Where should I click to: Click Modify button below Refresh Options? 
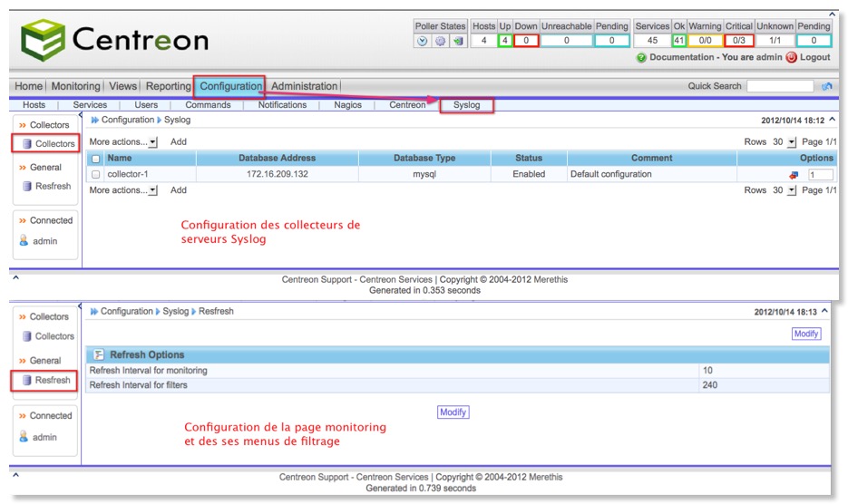click(x=453, y=412)
